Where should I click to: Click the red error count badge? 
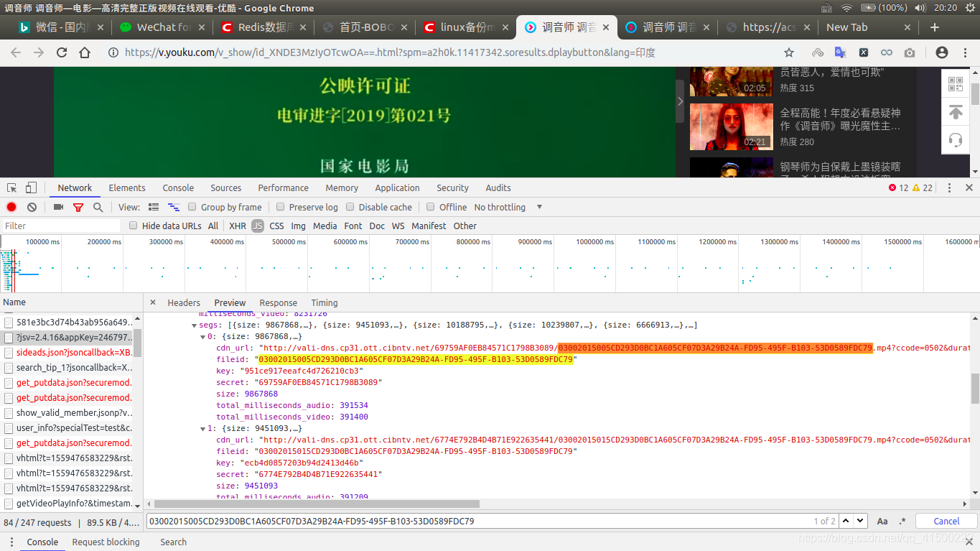click(898, 187)
